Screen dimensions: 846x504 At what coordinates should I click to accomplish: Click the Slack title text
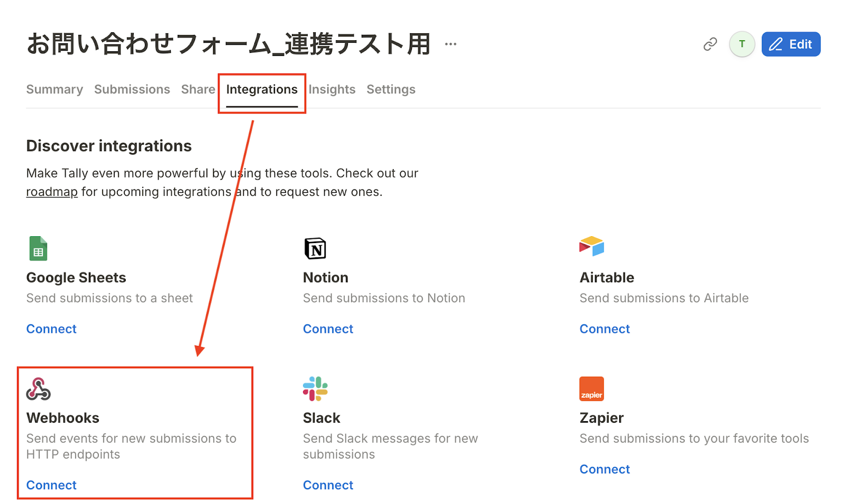click(321, 418)
